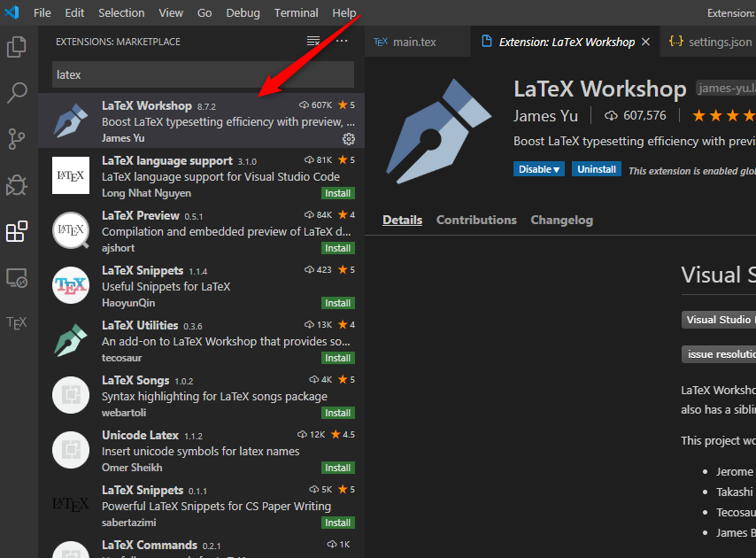Screen dimensions: 756x558
Task: Open the Search view
Action: 16,92
